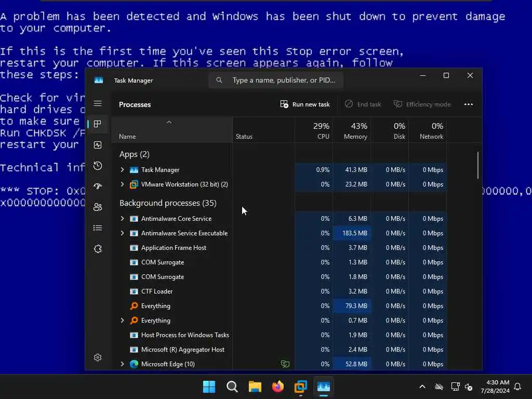Screen dimensions: 532x399
Task: Focus the name, publisher, or PID search box
Action: click(x=276, y=80)
